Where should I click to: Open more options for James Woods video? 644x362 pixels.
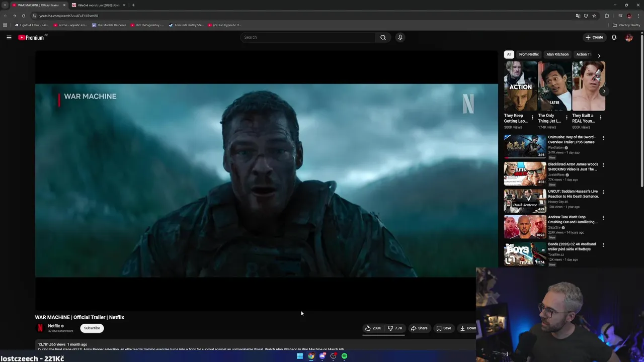pos(603,165)
